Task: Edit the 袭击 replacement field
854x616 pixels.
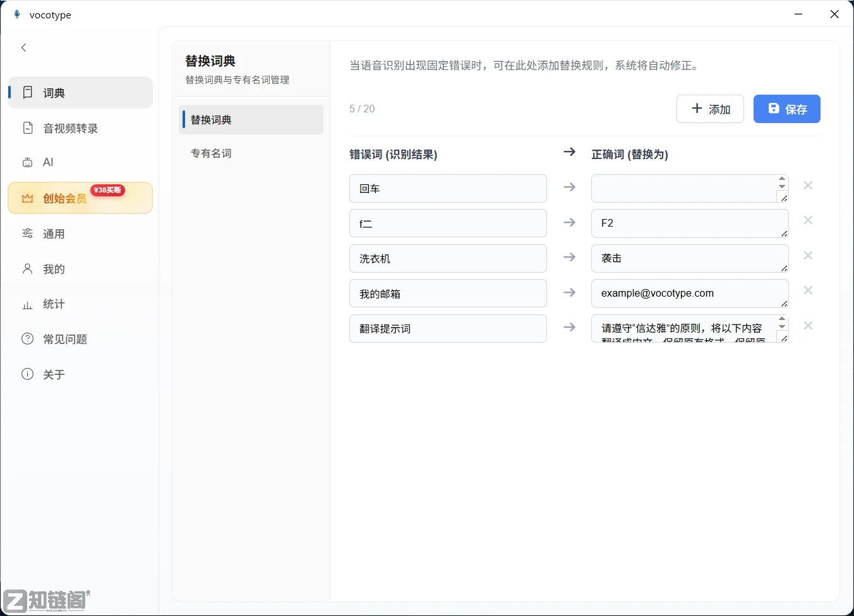Action: 690,258
